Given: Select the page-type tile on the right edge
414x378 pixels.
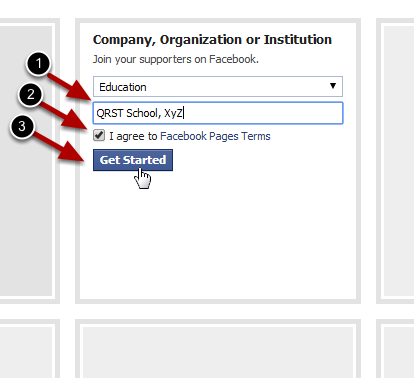Looking at the screenshot, I should (x=395, y=161).
